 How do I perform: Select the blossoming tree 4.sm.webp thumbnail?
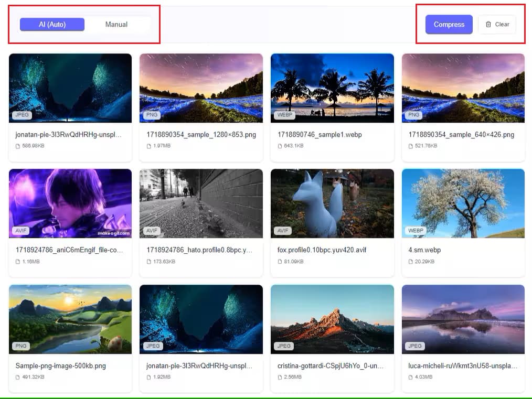463,203
